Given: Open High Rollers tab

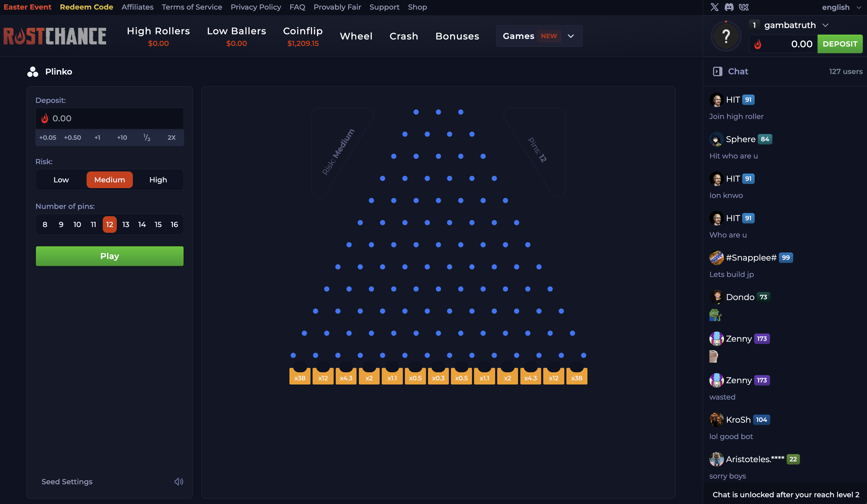Looking at the screenshot, I should (x=158, y=36).
